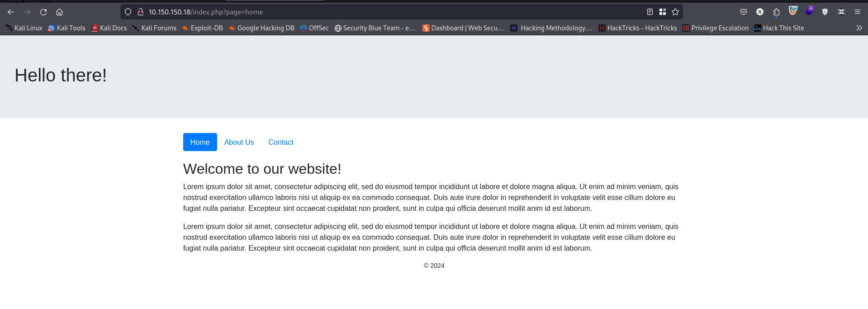Image resolution: width=868 pixels, height=309 pixels.
Task: Bookmark this page with the star icon
Action: coord(675,12)
